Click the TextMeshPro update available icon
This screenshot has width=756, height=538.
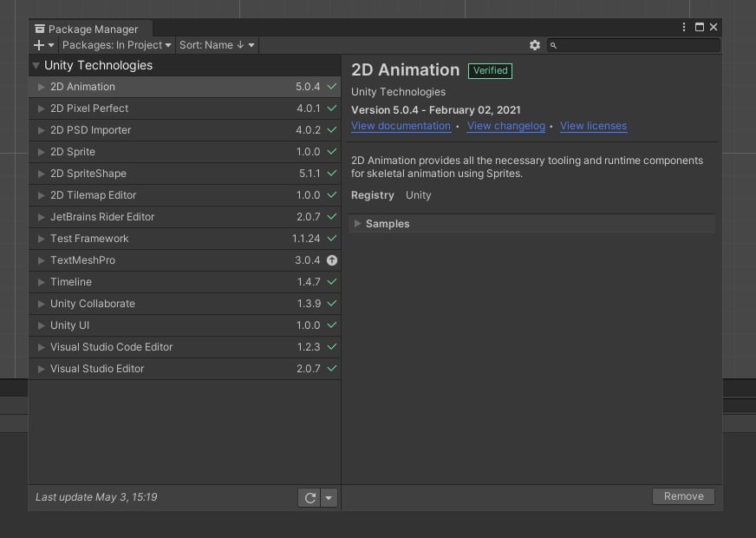click(x=332, y=260)
